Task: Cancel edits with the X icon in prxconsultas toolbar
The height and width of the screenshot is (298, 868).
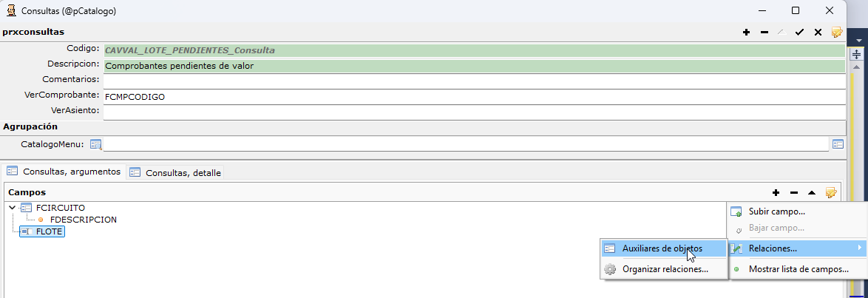Action: (818, 33)
